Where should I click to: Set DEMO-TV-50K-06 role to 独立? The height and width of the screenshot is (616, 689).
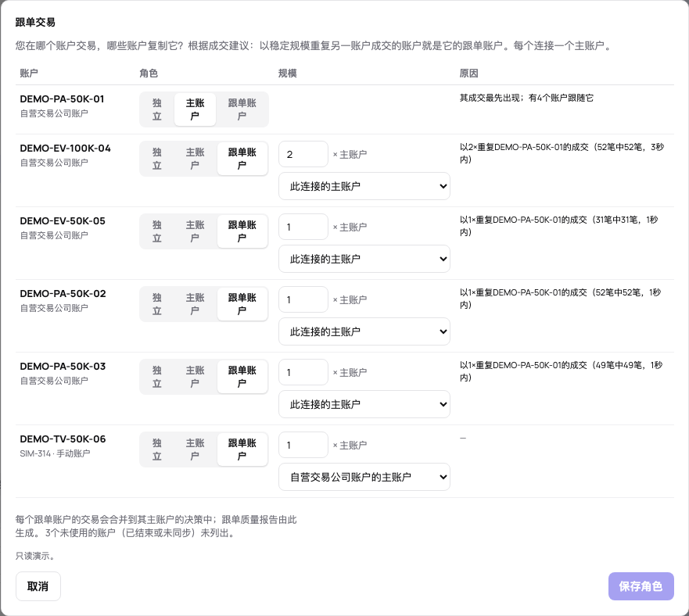coord(157,449)
